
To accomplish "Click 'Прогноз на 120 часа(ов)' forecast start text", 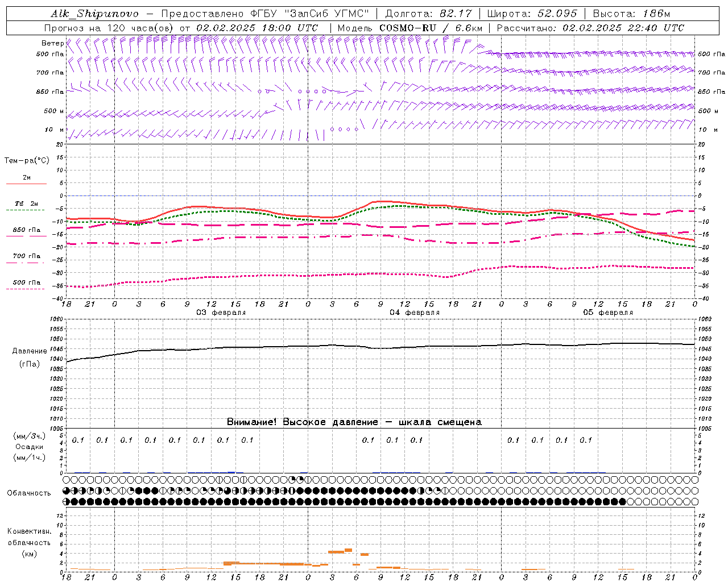I will [x=109, y=28].
